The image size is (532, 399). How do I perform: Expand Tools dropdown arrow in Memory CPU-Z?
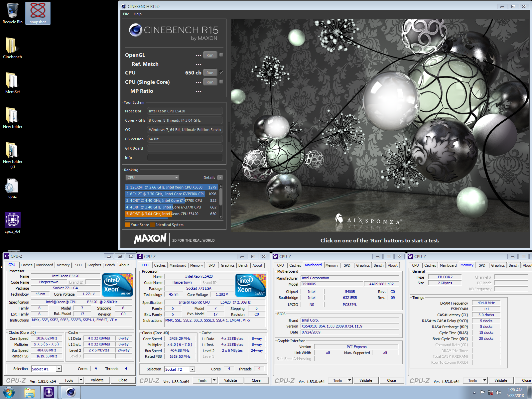pos(484,380)
